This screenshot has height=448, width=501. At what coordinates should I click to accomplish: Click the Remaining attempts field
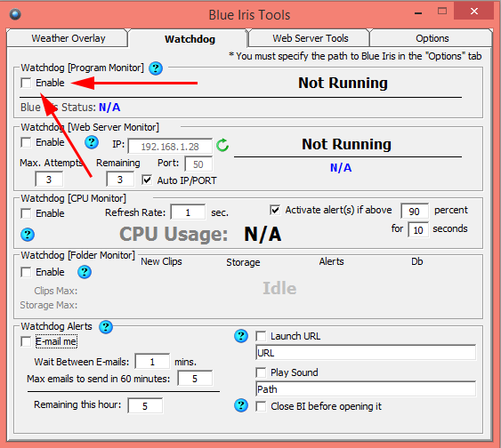(120, 180)
